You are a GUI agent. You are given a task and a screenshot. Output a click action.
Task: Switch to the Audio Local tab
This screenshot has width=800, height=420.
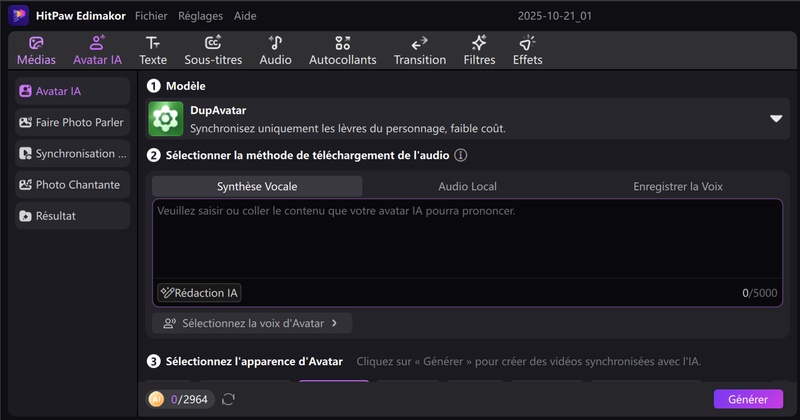point(467,186)
